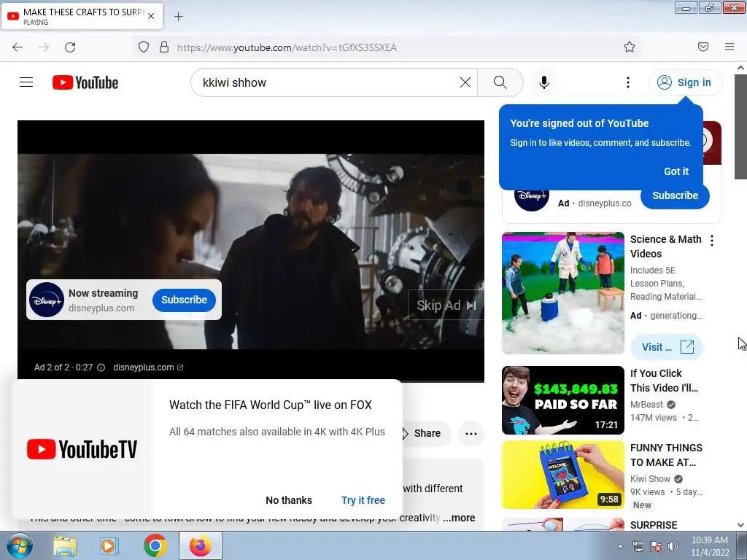Accept YouTube TV offer Try it free

pos(363,500)
